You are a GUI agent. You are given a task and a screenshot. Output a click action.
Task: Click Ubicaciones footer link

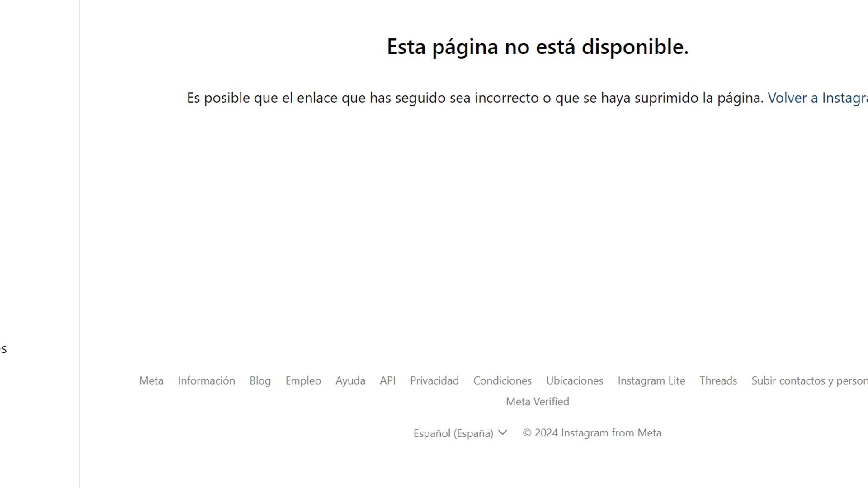coord(575,381)
